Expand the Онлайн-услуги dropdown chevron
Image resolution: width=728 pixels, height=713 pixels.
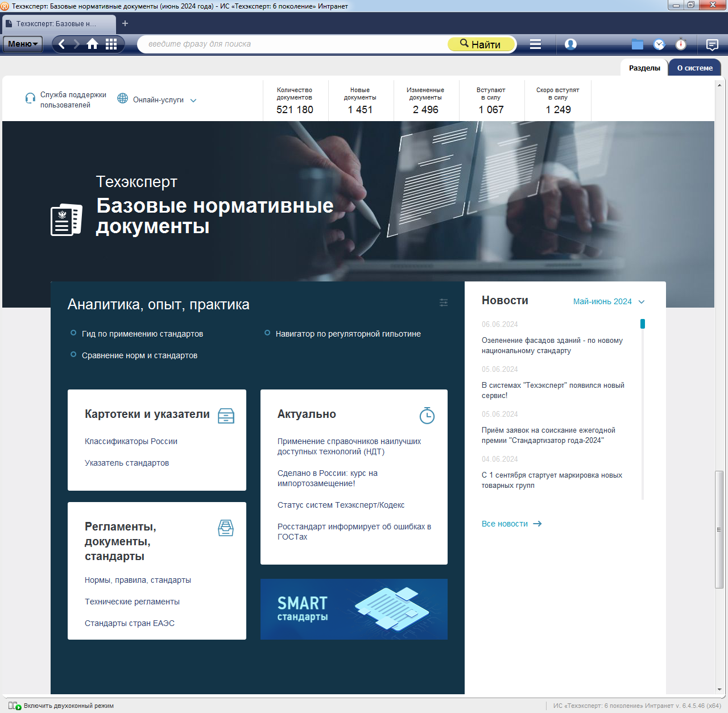193,100
